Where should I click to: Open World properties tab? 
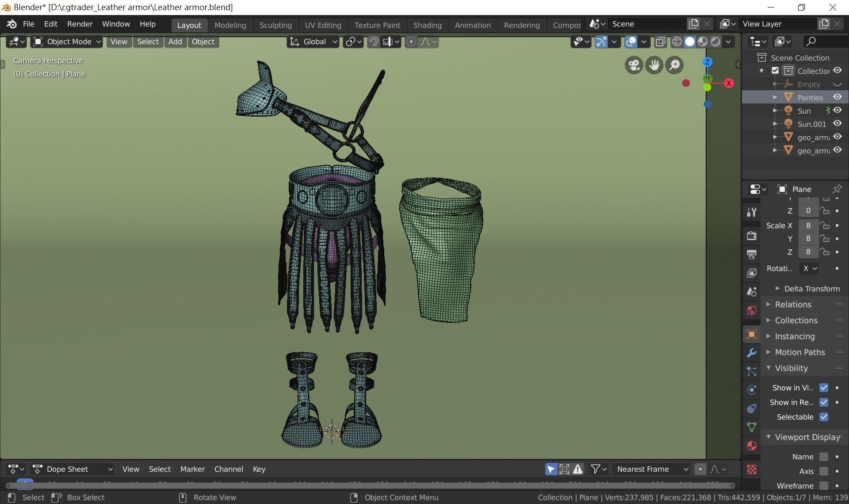752,310
